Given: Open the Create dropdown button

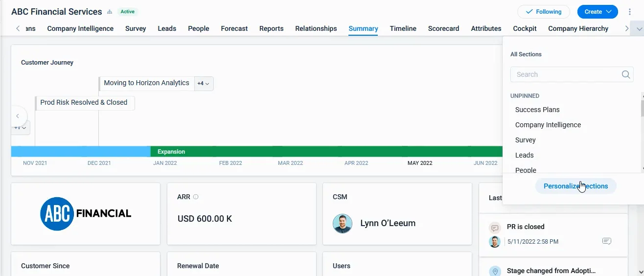Looking at the screenshot, I should click(598, 12).
